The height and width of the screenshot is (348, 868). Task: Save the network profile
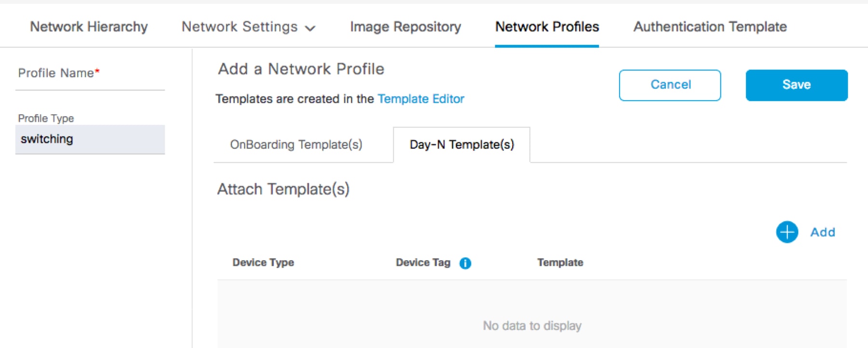(796, 84)
